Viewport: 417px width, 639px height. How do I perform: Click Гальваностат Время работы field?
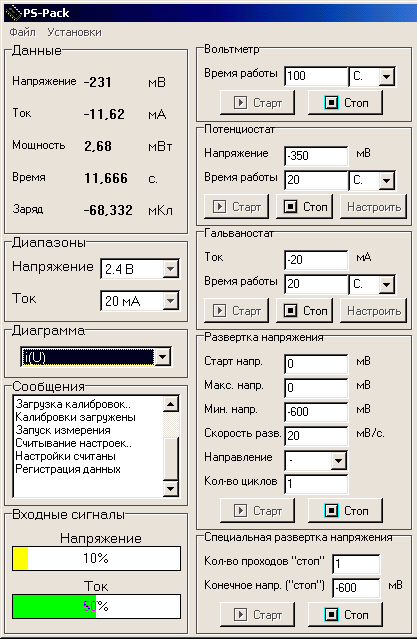[316, 284]
